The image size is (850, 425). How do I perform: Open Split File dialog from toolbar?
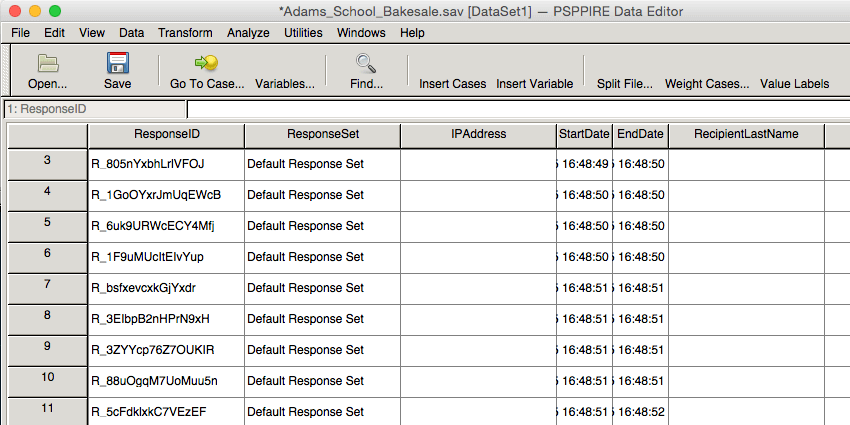point(625,84)
